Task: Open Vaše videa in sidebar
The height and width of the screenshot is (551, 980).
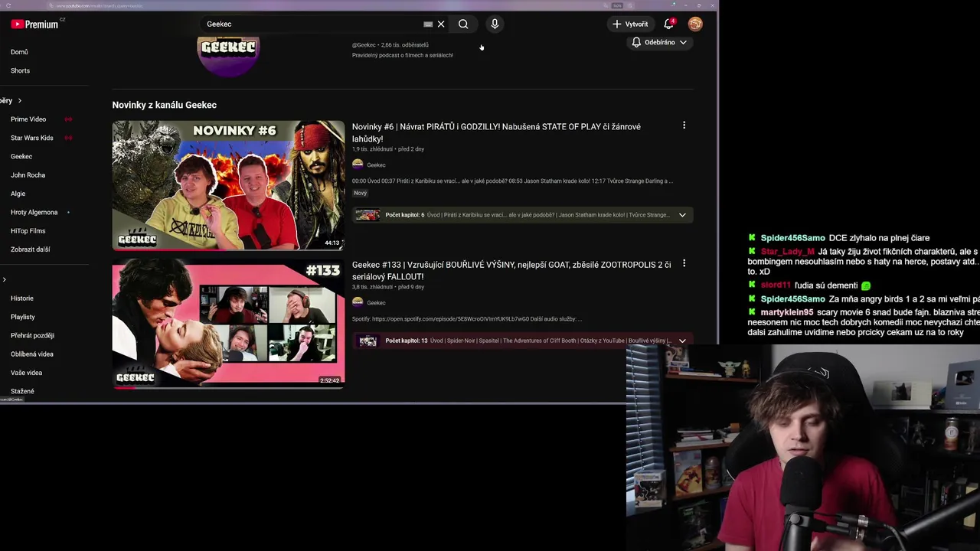Action: pos(26,373)
